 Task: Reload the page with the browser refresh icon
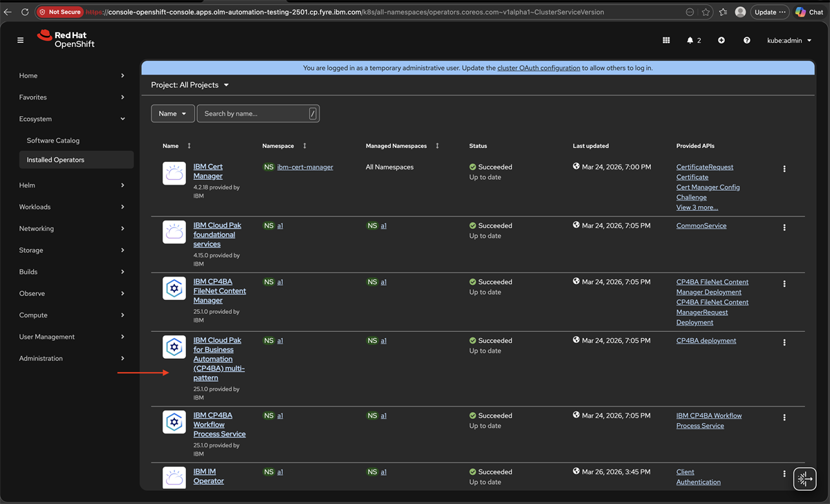click(x=25, y=12)
